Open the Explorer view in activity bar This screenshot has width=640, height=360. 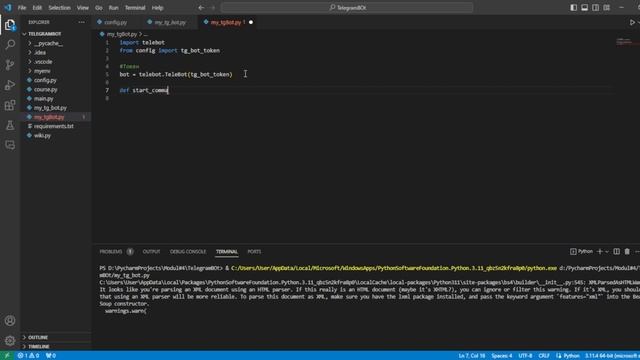10,25
